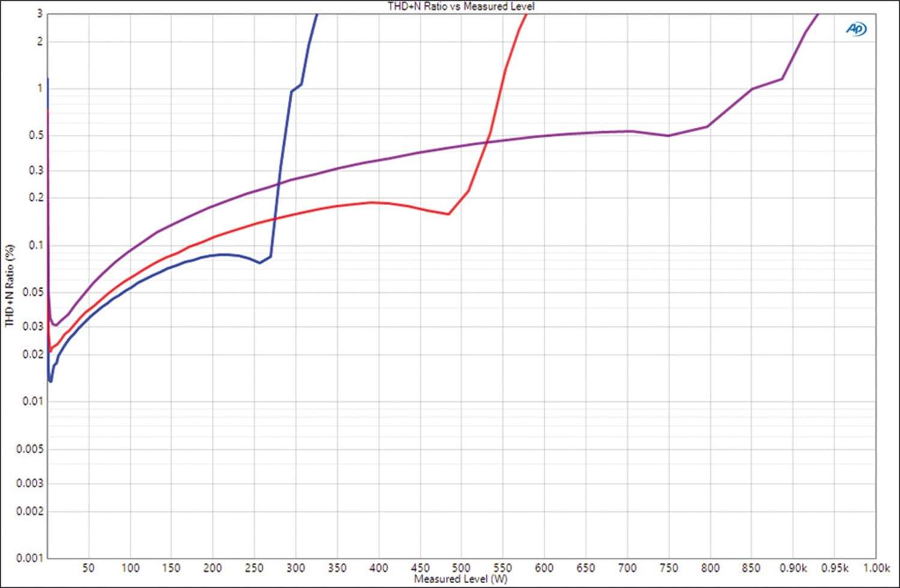Viewport: 900px width, 588px height.
Task: Click the '150' x-axis tick label
Action: 171,568
